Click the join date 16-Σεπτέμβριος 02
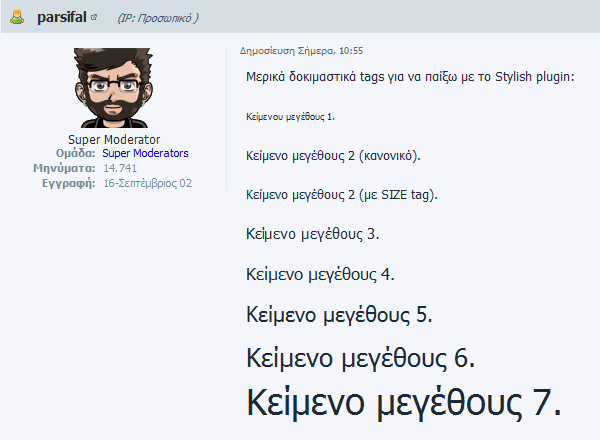This screenshot has height=440, width=600. pyautogui.click(x=147, y=183)
